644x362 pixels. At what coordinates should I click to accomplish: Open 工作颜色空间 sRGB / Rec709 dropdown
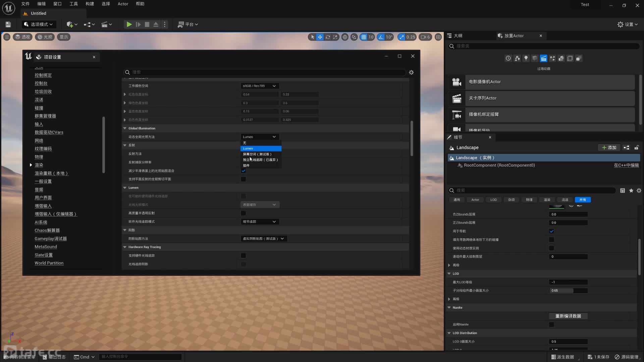[260, 86]
